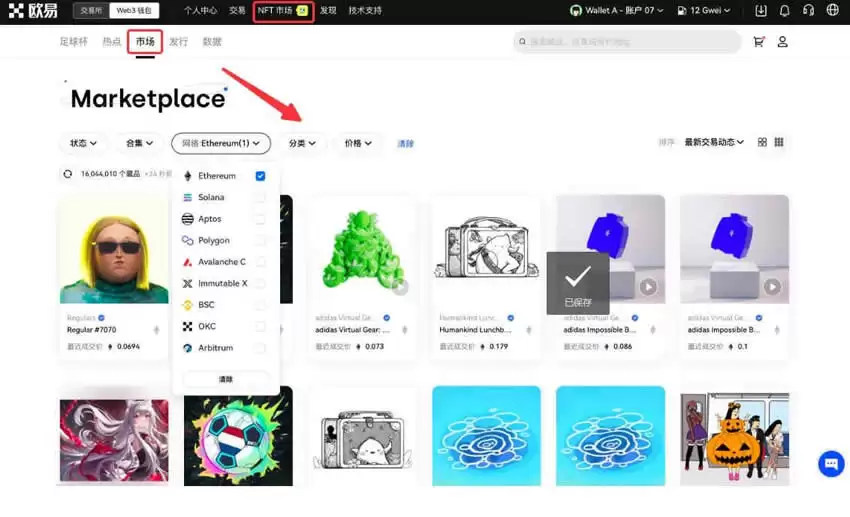Expand the 最新交易动态 sort dropdown
Screen dimensions: 850x517
coord(714,143)
